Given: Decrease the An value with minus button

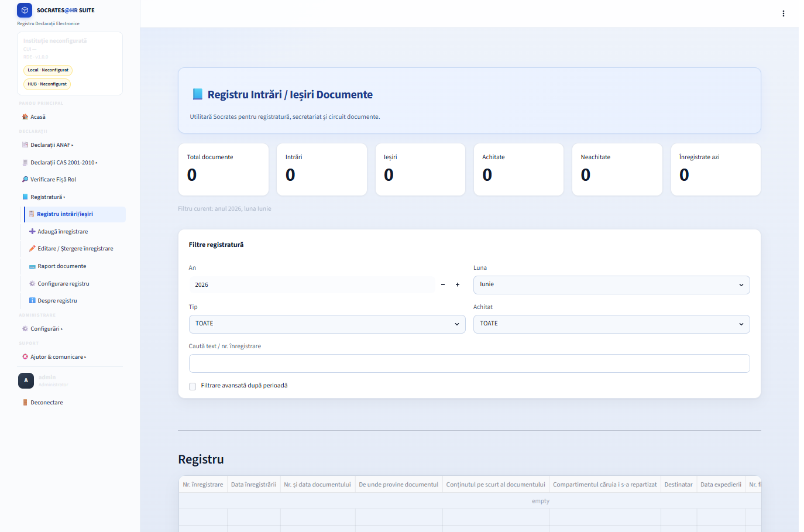Looking at the screenshot, I should (443, 285).
